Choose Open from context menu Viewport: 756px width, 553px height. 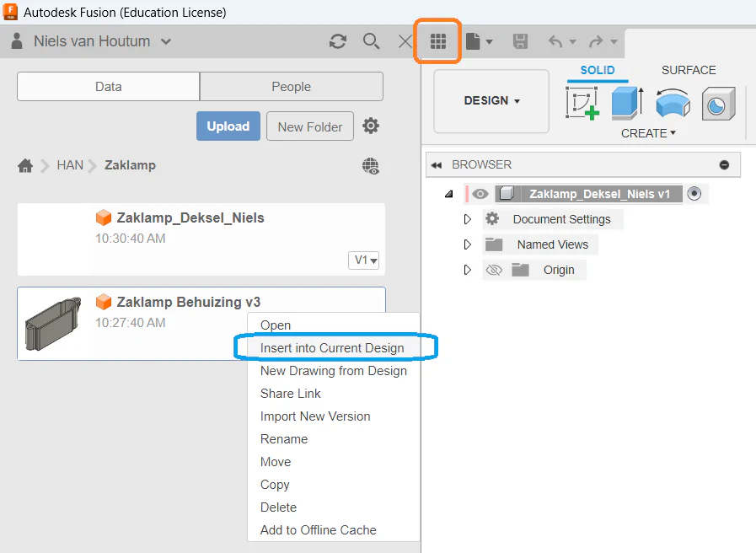[x=334, y=325]
